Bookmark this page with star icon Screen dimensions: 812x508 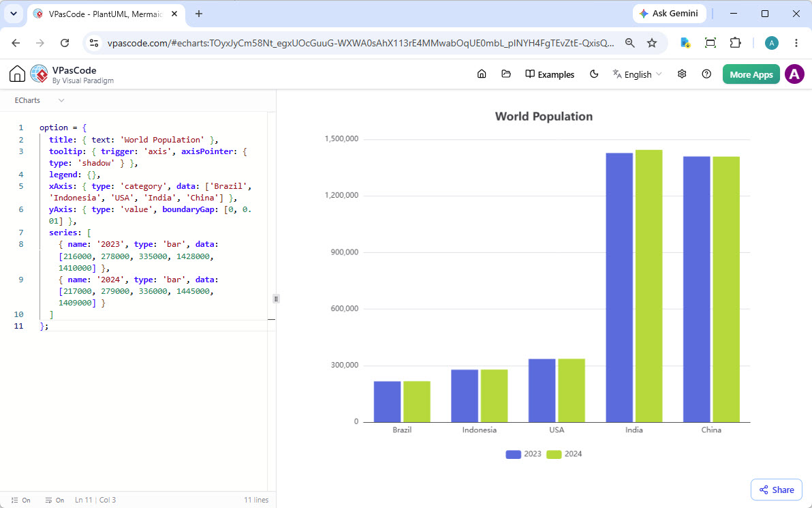coord(652,43)
